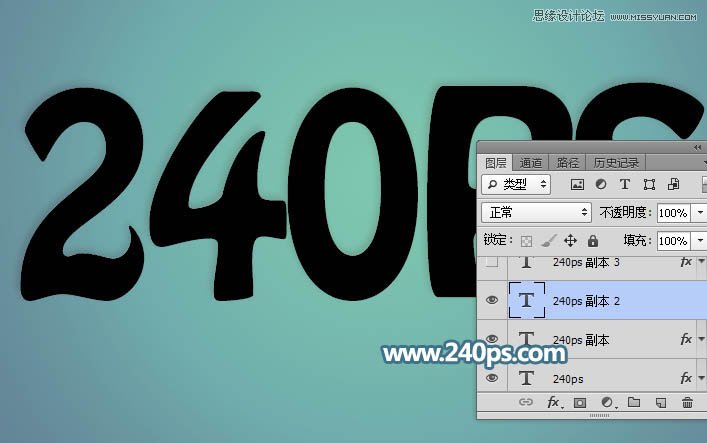The height and width of the screenshot is (443, 707).
Task: Open the 路径 (Paths) tab
Action: coord(567,163)
